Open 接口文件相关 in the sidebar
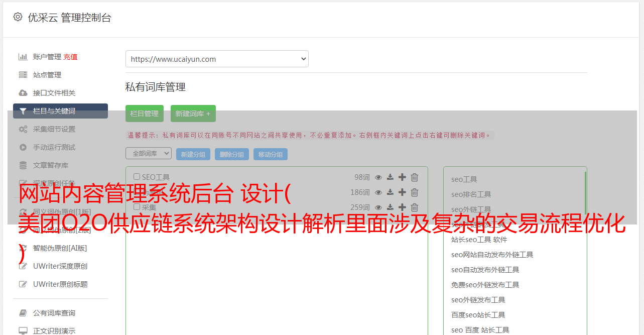Image resolution: width=644 pixels, height=335 pixels. tap(54, 93)
